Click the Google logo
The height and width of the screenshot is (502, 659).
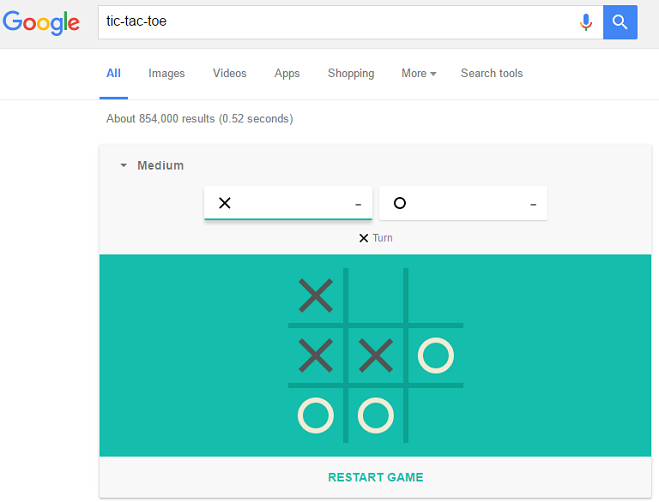click(x=41, y=22)
